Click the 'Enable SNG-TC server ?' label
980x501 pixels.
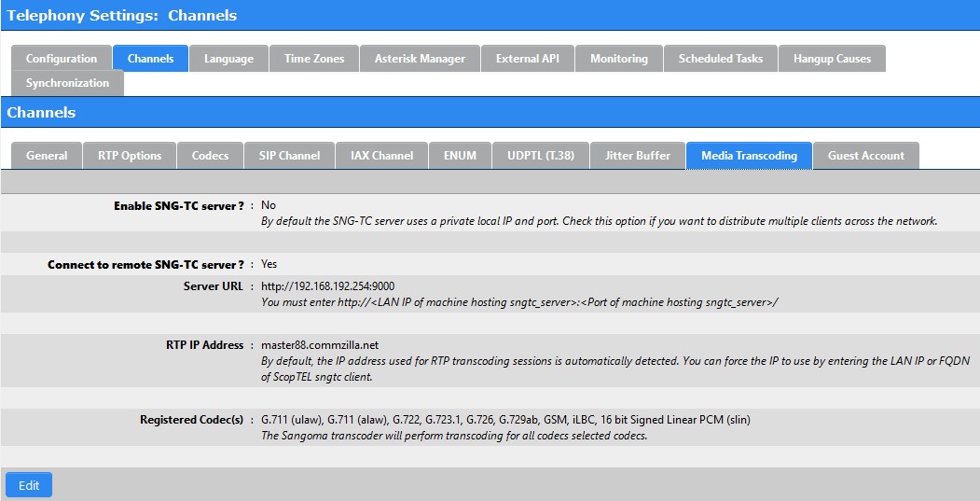(179, 206)
